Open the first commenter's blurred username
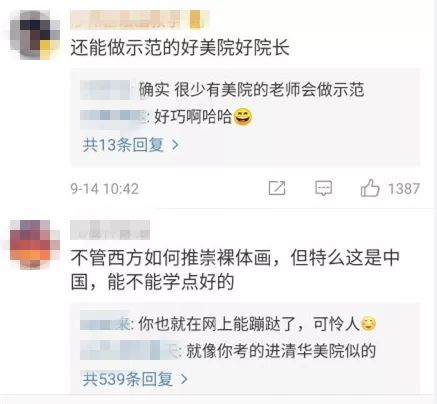The height and width of the screenshot is (404, 437). pyautogui.click(x=139, y=19)
